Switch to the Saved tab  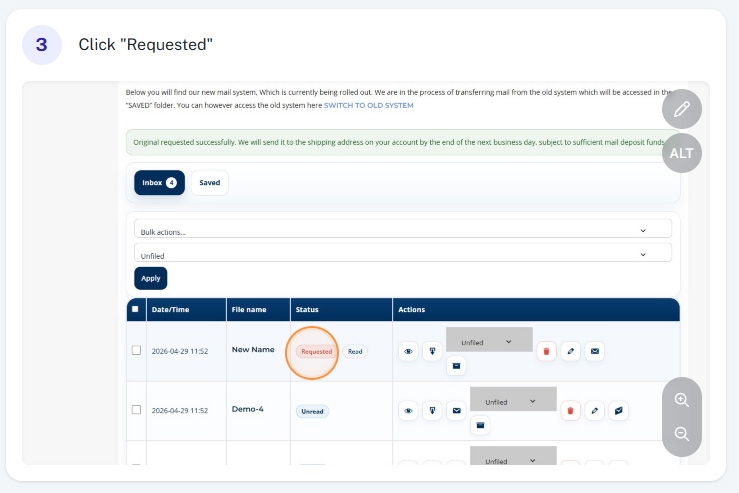210,182
